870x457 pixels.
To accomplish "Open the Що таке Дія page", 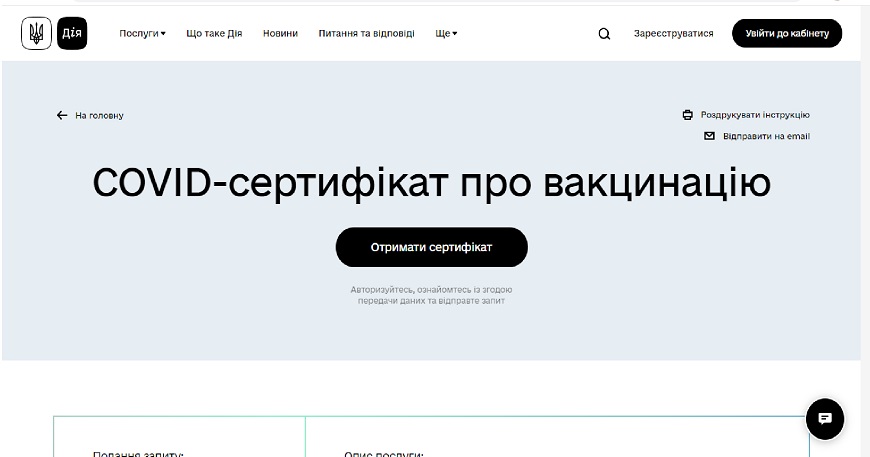I will (214, 33).
